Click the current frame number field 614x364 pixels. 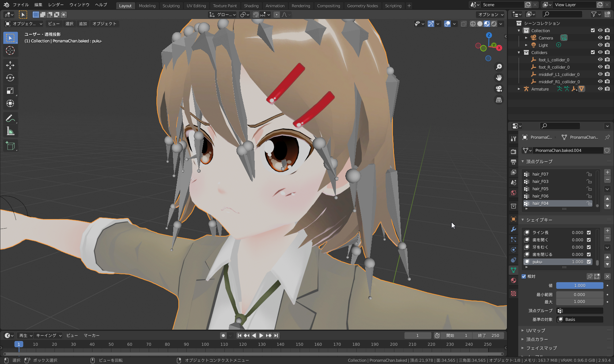tap(417, 336)
